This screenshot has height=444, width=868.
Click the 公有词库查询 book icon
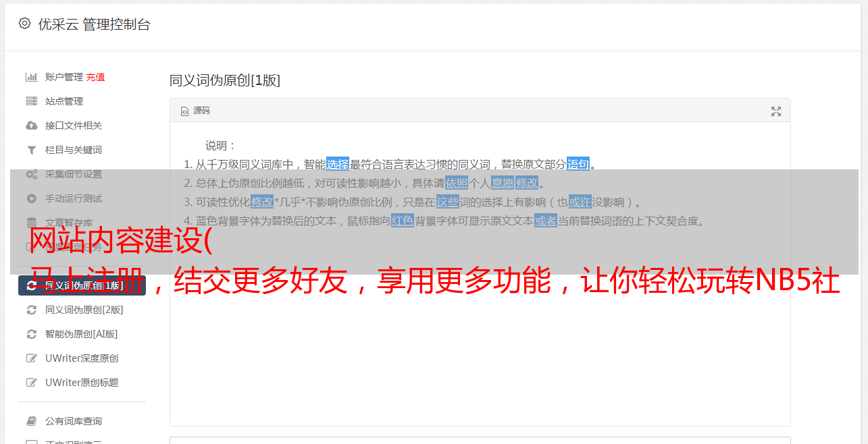[x=31, y=421]
